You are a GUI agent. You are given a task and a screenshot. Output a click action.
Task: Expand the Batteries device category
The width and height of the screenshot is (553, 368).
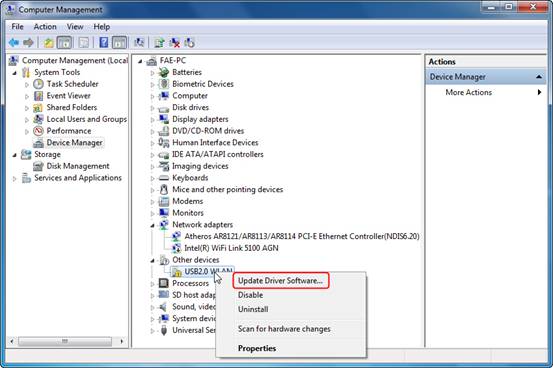coord(152,73)
